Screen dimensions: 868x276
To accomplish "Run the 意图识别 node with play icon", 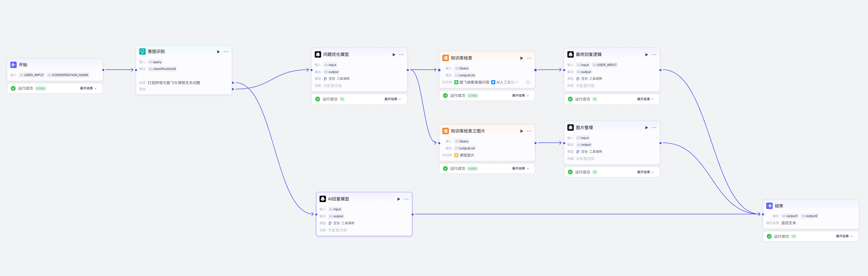I will pyautogui.click(x=218, y=52).
